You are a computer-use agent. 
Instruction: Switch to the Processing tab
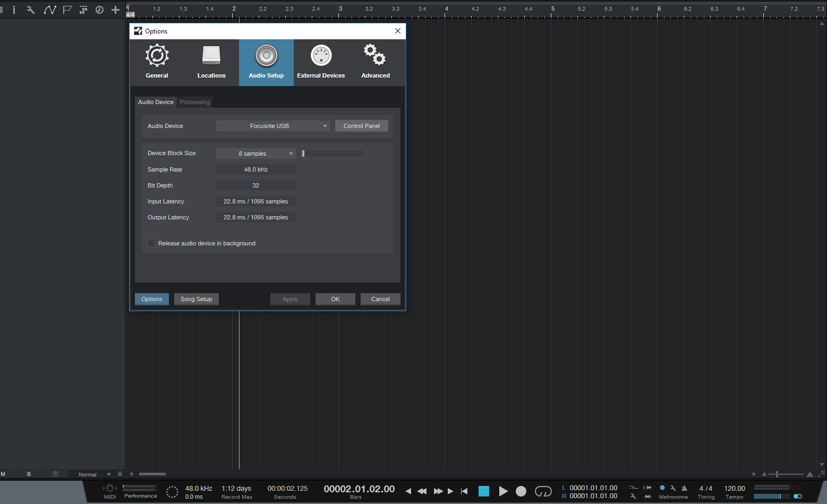[195, 102]
